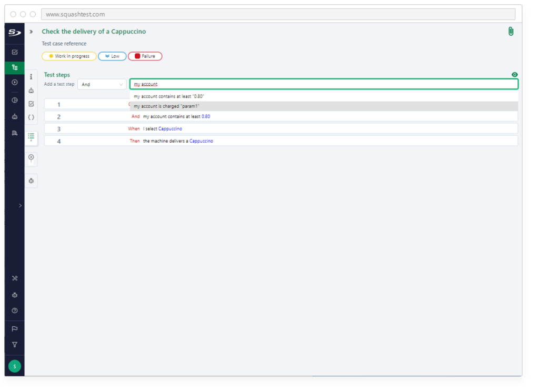Open the Action library book icon
Screen dimensions: 539x392
(14, 133)
